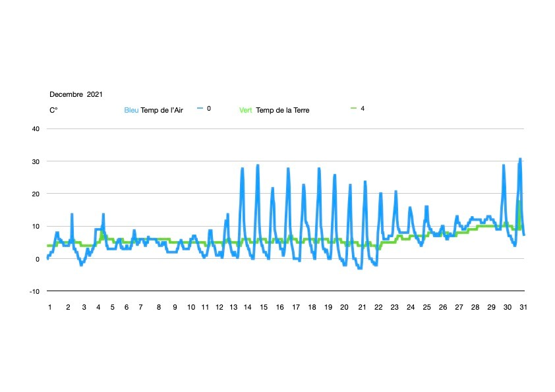Select day 31 on the x-axis

coord(523,307)
